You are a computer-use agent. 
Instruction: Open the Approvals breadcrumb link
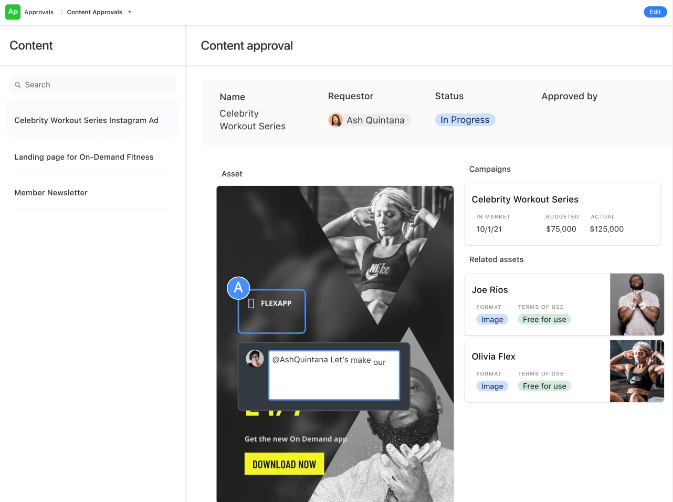[x=39, y=12]
